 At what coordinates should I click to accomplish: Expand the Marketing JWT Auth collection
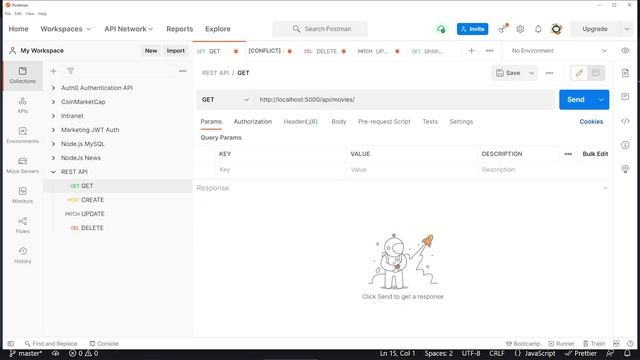pyautogui.click(x=53, y=130)
